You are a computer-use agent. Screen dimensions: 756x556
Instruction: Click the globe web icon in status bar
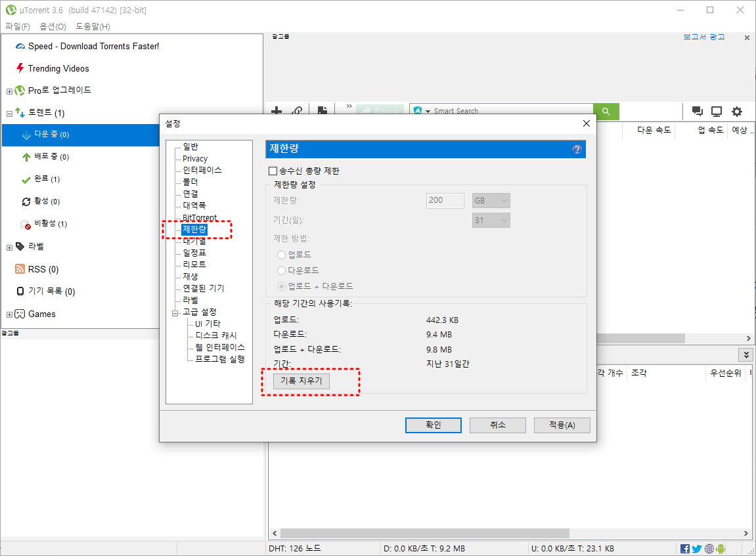(x=709, y=549)
